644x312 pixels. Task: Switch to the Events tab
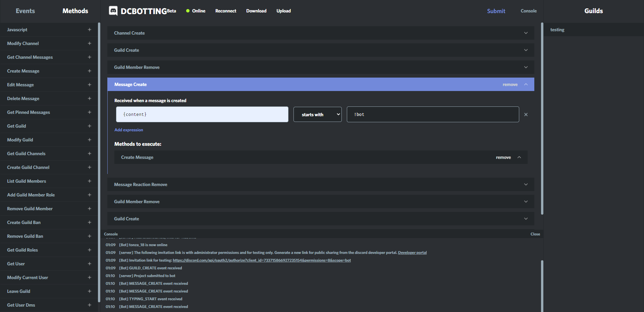pyautogui.click(x=25, y=11)
